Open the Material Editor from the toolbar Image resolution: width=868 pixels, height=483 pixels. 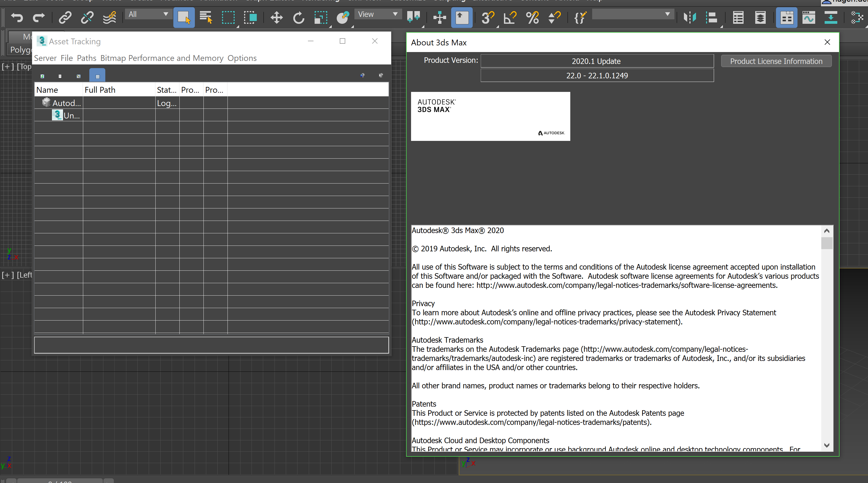pos(786,17)
